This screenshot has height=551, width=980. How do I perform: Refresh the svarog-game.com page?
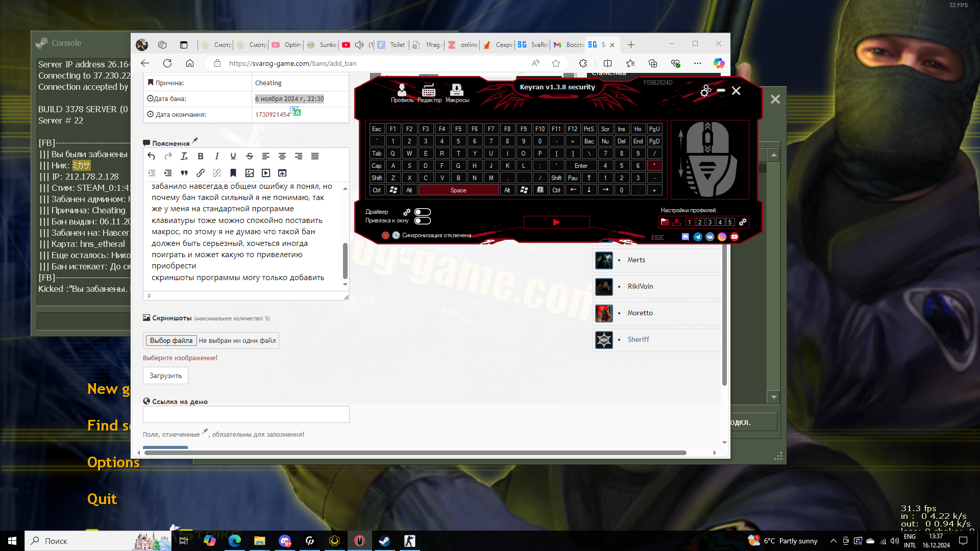(x=167, y=63)
